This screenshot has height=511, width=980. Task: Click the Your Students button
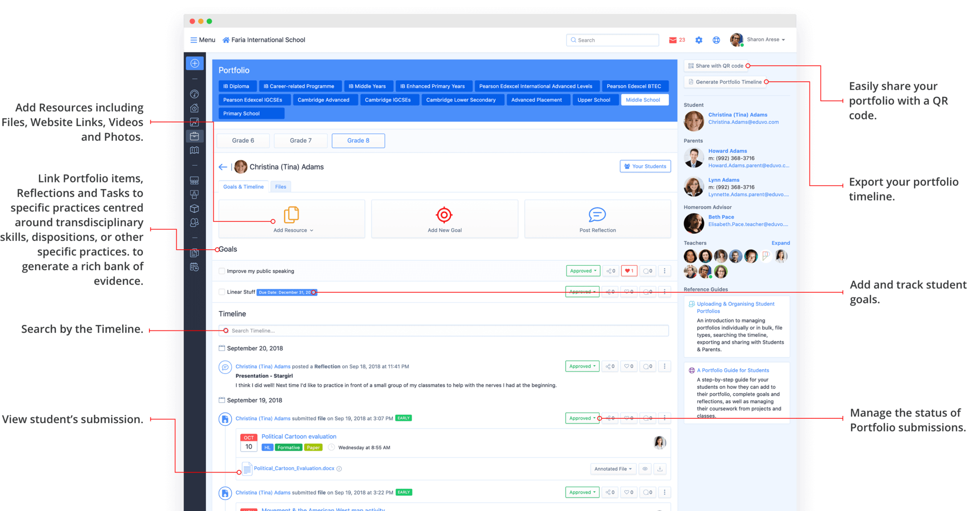(645, 167)
